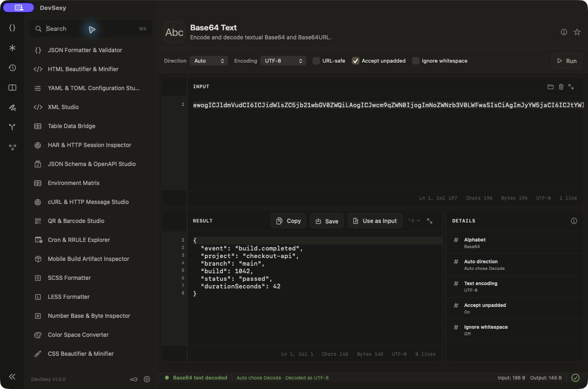Select Environment Matrix tool
588x389 pixels.
(x=91, y=183)
